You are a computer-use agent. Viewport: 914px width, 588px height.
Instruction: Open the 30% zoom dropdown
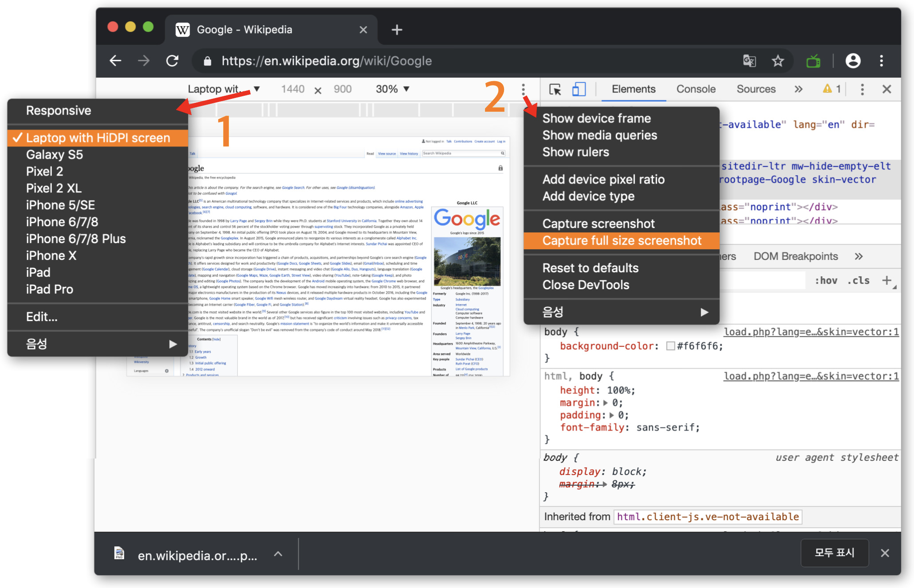point(392,89)
